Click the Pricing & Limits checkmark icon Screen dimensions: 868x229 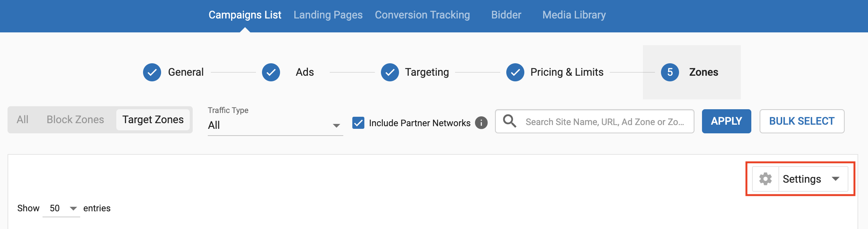pyautogui.click(x=515, y=72)
